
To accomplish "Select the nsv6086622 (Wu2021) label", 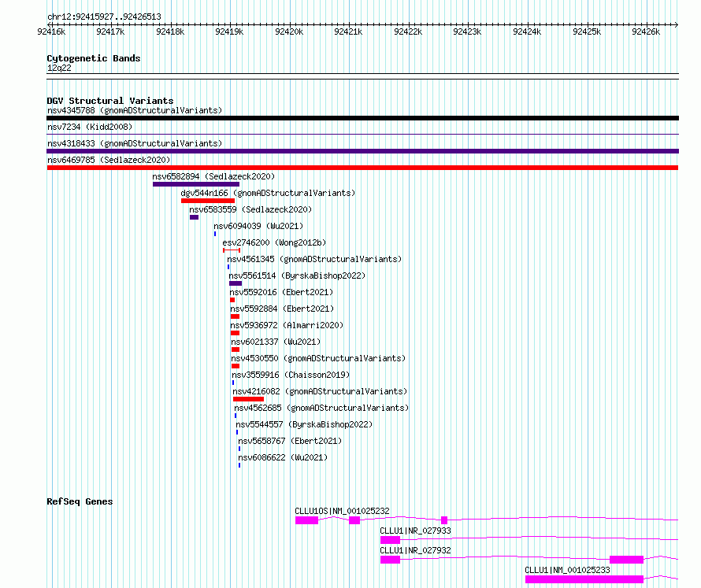I will click(283, 457).
